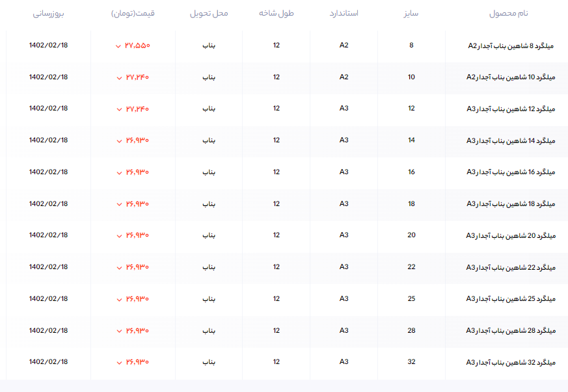Click the price drop arrow for میلگرد 8 row

pos(118,46)
